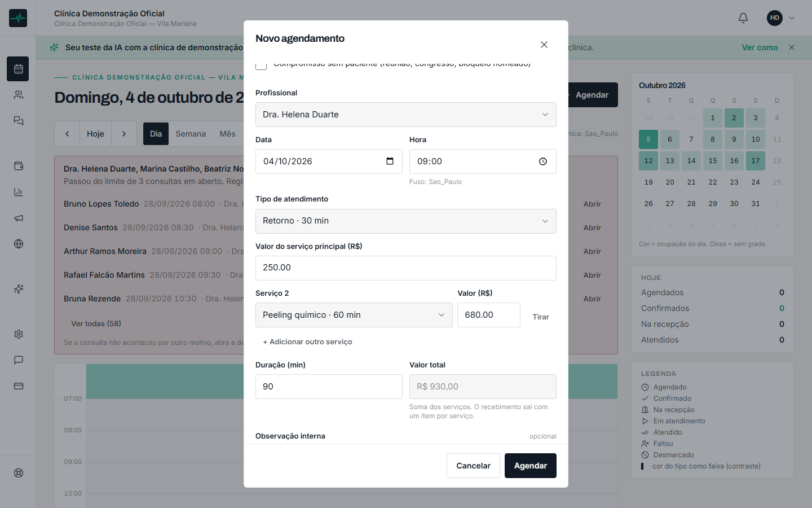The image size is (812, 508).
Task: Switch to the Mês view tab
Action: pyautogui.click(x=228, y=134)
